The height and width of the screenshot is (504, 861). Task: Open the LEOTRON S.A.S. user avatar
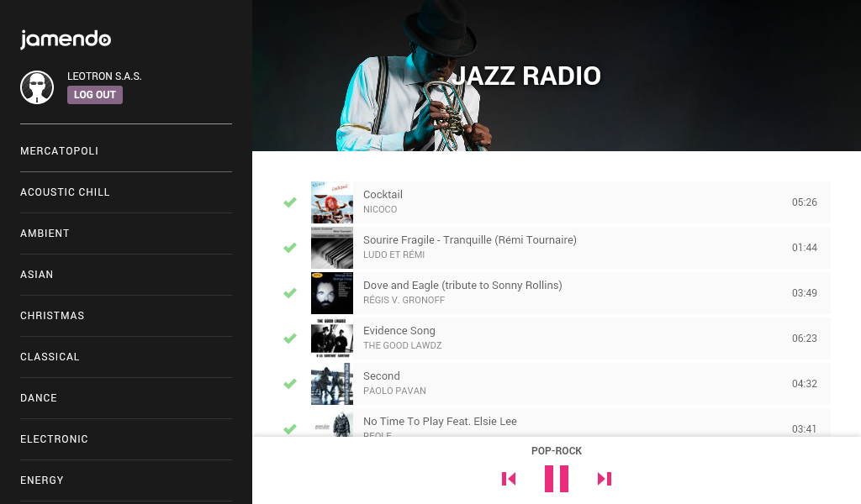(37, 87)
